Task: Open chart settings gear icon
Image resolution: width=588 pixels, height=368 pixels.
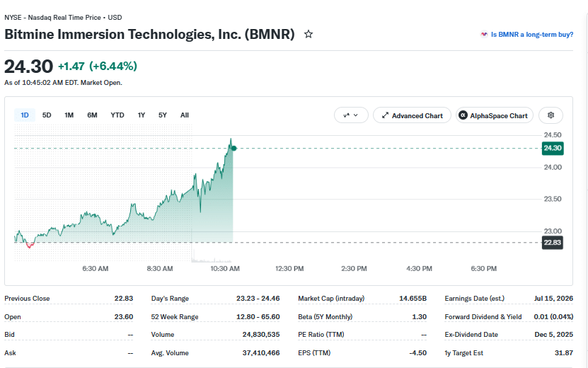Action: 550,115
